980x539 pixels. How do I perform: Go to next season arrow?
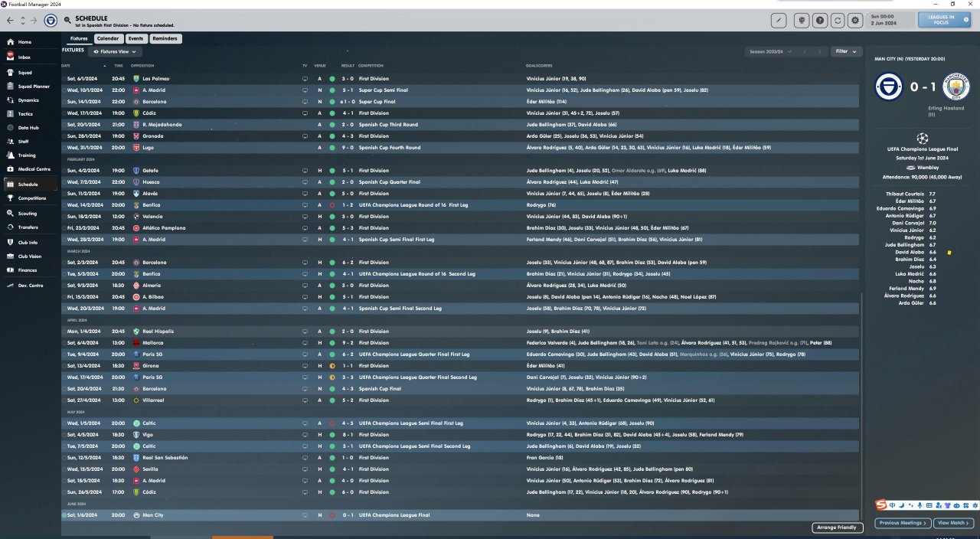(820, 52)
